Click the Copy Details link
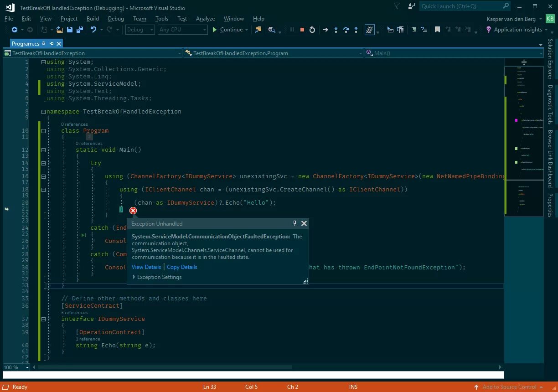The width and height of the screenshot is (558, 392). point(182,267)
